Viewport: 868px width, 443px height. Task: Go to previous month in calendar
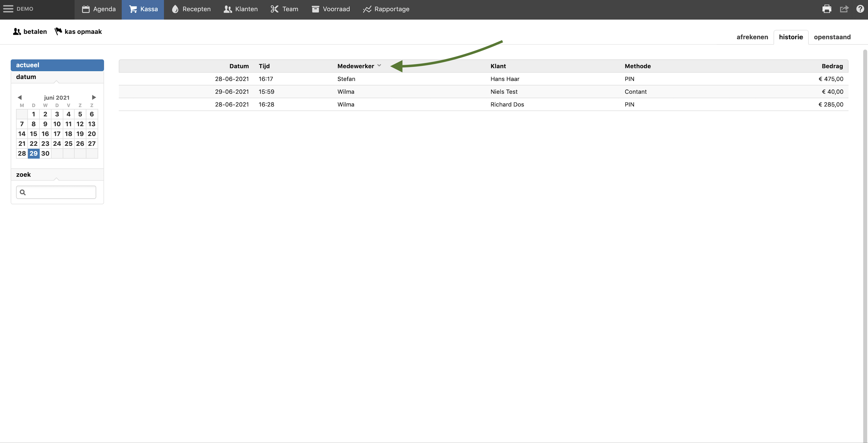[20, 97]
